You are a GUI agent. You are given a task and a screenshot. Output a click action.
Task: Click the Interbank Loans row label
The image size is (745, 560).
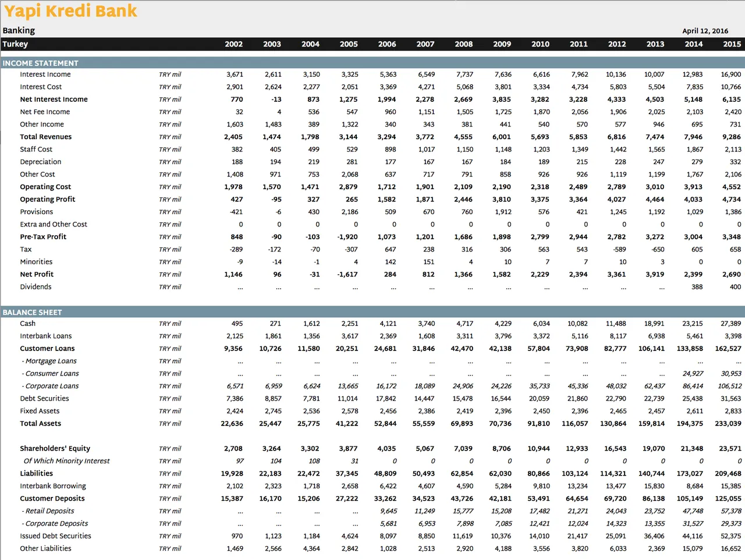46,336
